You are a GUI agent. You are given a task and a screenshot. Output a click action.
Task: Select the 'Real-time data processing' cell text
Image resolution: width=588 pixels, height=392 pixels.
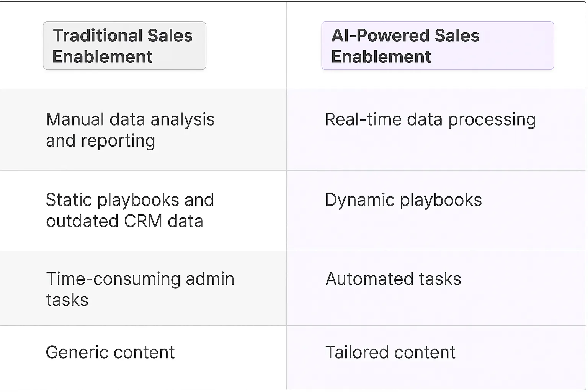pos(430,119)
